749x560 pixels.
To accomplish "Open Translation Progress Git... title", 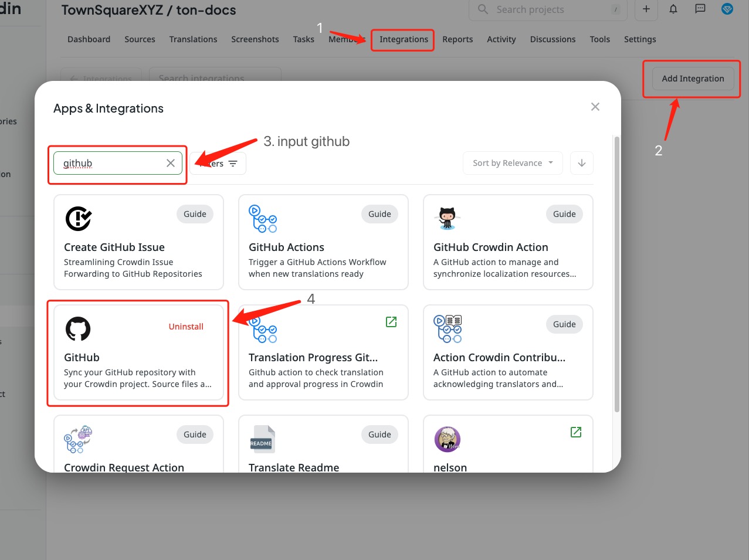I will tap(313, 357).
